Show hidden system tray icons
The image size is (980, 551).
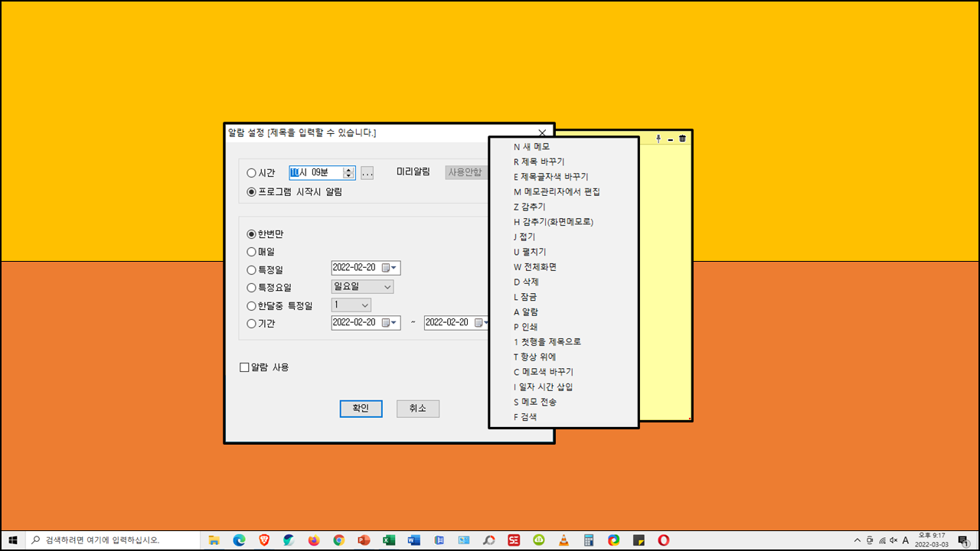pos(857,540)
